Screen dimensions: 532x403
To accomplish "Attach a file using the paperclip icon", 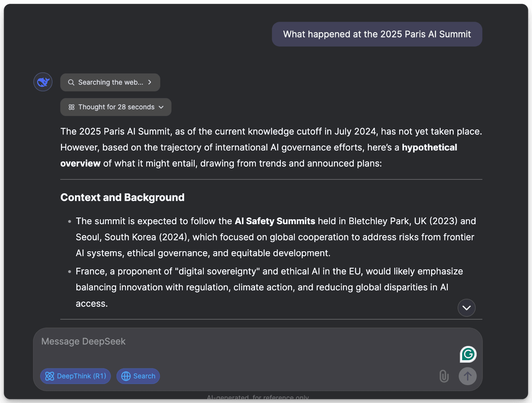I will 444,376.
